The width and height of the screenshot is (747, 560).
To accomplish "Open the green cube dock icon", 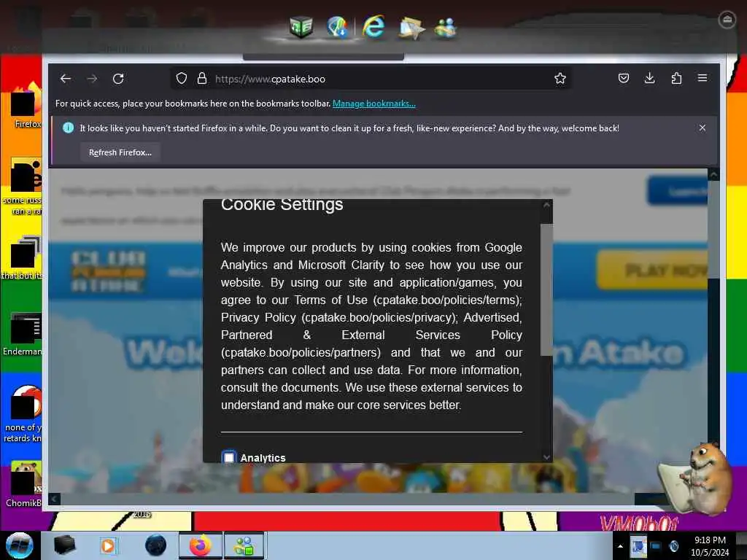I will (x=301, y=27).
